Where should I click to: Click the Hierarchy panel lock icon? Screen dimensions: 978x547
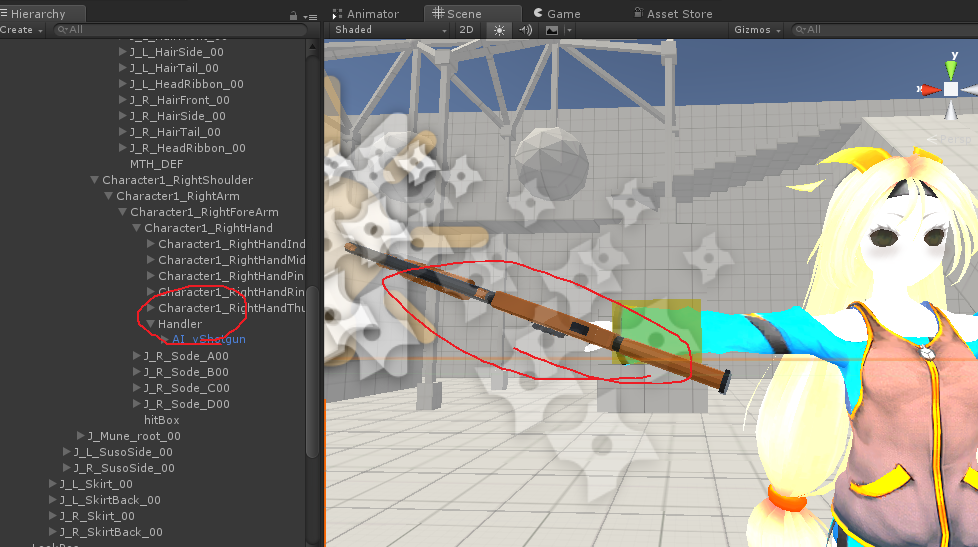tap(293, 16)
